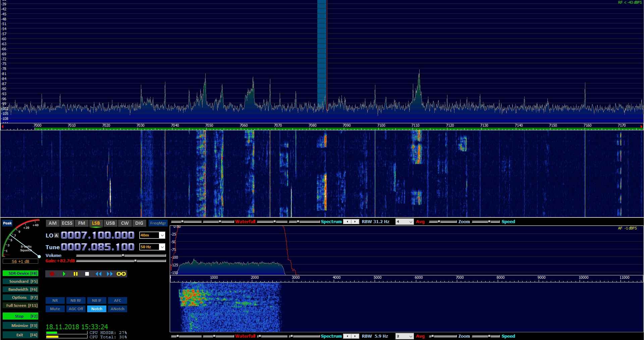Click the white stop square icon

(x=87, y=274)
